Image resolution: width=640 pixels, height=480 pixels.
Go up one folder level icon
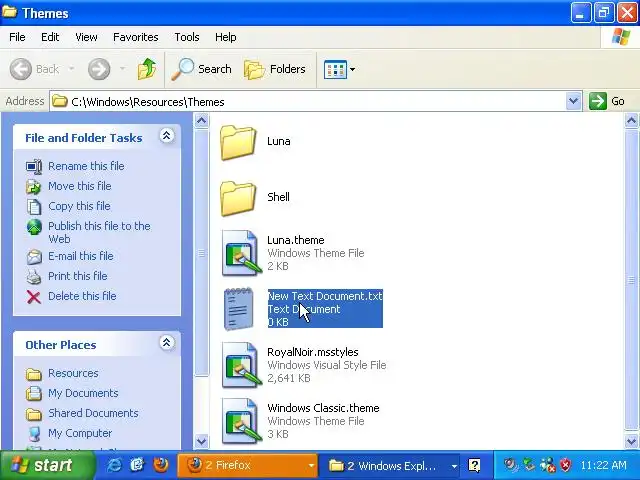click(x=147, y=69)
